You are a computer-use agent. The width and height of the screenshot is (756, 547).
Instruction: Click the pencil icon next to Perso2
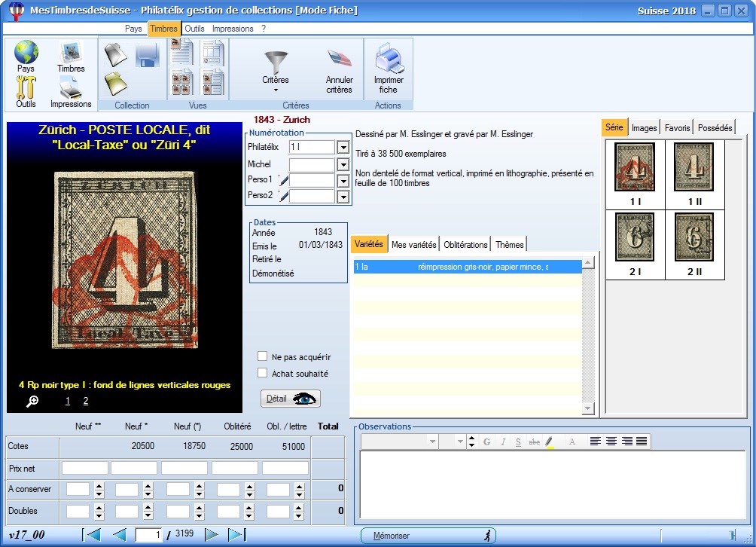(283, 196)
